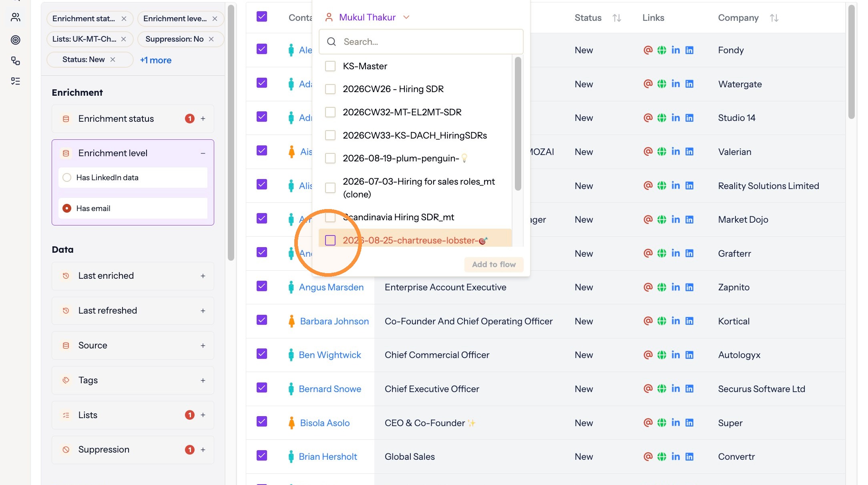The height and width of the screenshot is (485, 868).
Task: Check the 2026CW26 - Hiring SDR checkbox
Action: (x=330, y=89)
